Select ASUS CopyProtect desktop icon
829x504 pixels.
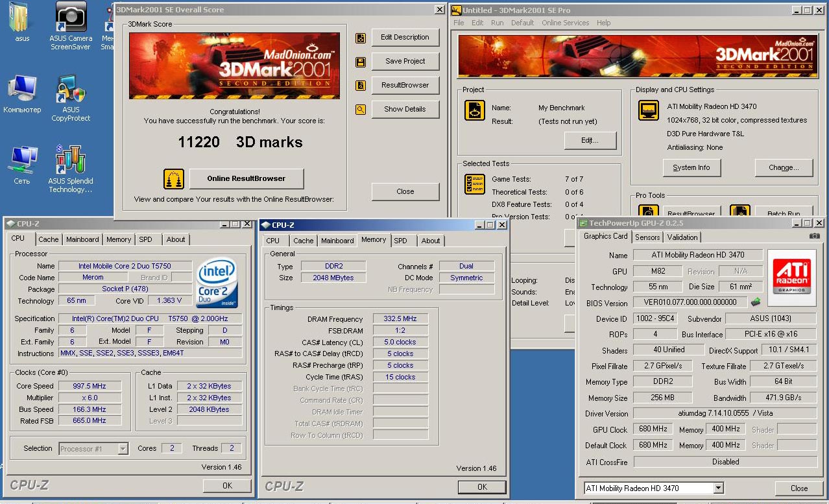(x=71, y=99)
